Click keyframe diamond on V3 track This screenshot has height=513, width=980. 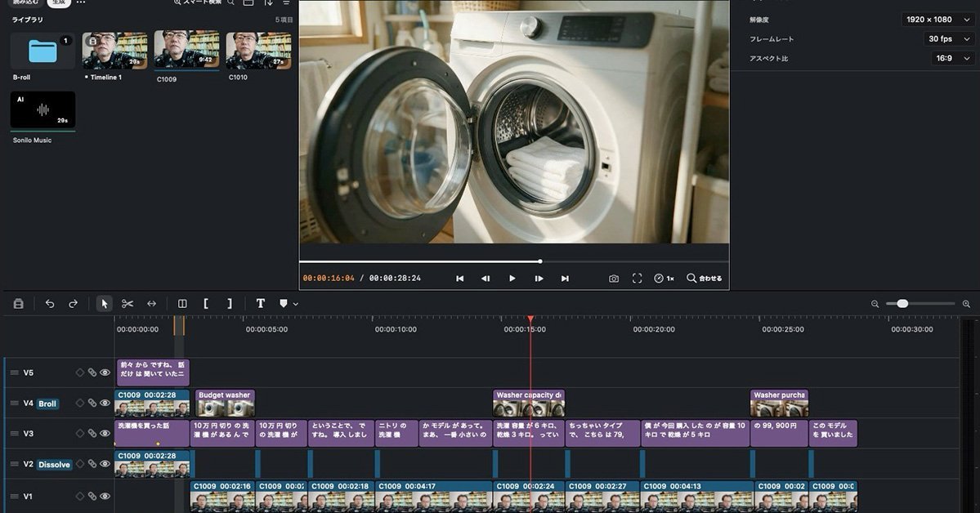[x=79, y=433]
